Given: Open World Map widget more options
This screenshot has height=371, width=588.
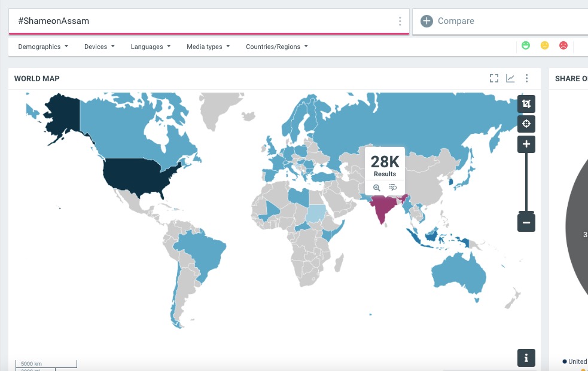Looking at the screenshot, I should tap(526, 78).
